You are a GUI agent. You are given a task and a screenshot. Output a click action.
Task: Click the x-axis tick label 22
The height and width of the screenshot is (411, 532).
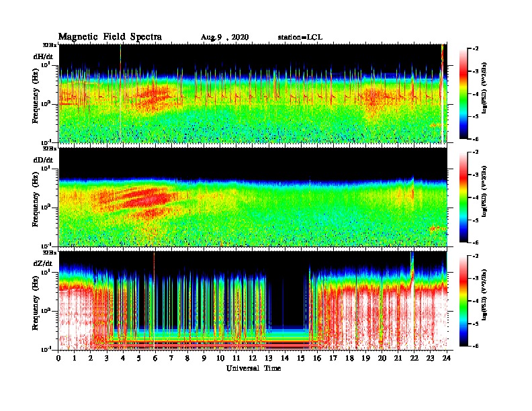click(x=414, y=358)
